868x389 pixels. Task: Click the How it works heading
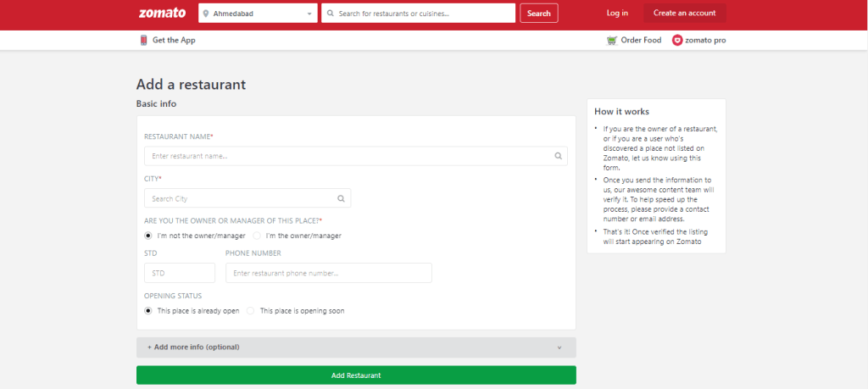pos(621,111)
